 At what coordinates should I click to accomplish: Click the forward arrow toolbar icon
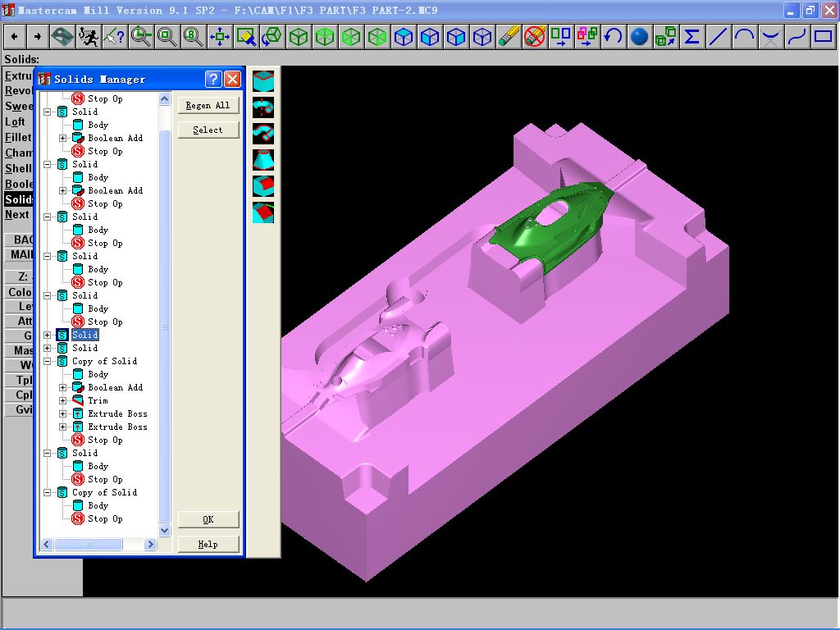(38, 36)
